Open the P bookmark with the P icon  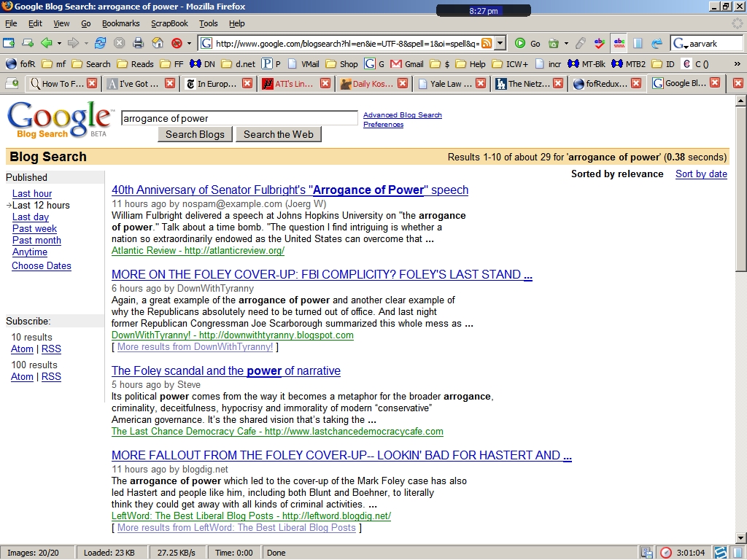coord(271,64)
